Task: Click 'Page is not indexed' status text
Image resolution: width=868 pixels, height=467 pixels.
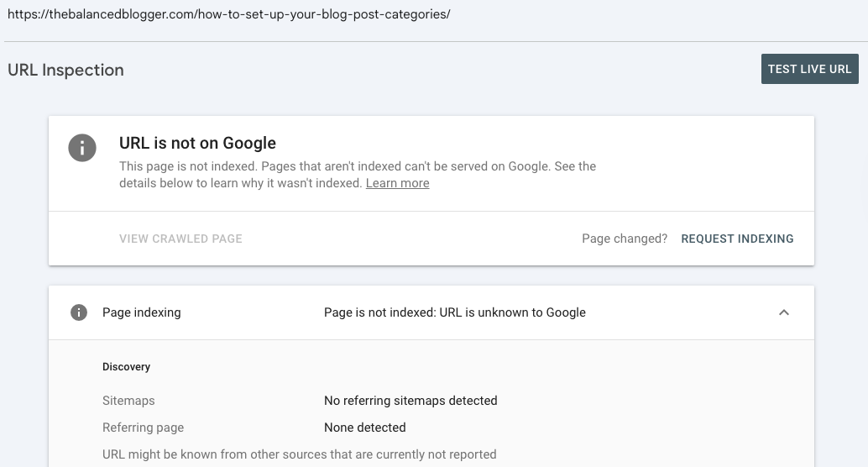Action: (x=454, y=312)
